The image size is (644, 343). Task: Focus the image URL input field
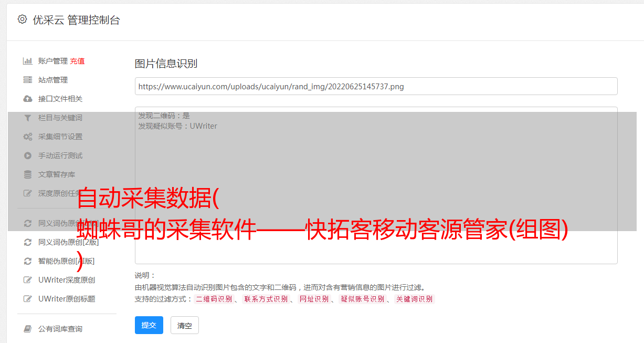(x=376, y=86)
